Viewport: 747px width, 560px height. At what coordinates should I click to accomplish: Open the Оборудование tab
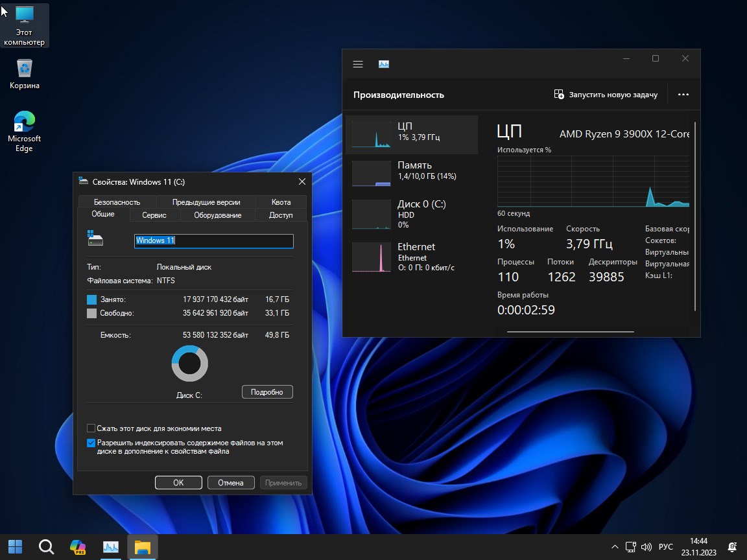click(217, 215)
